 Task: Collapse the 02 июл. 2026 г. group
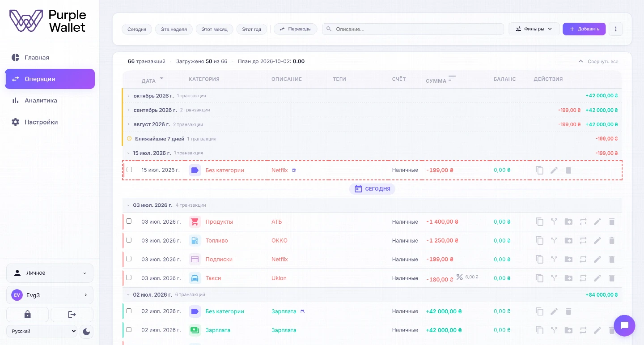(x=128, y=295)
